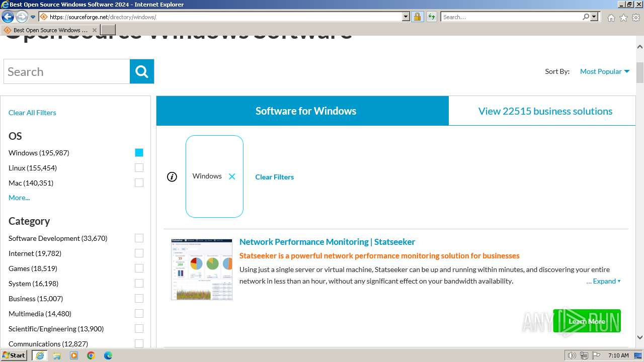Viewport: 644px width, 362px height.
Task: Open Google Chrome taskbar icon
Action: pyautogui.click(x=91, y=355)
